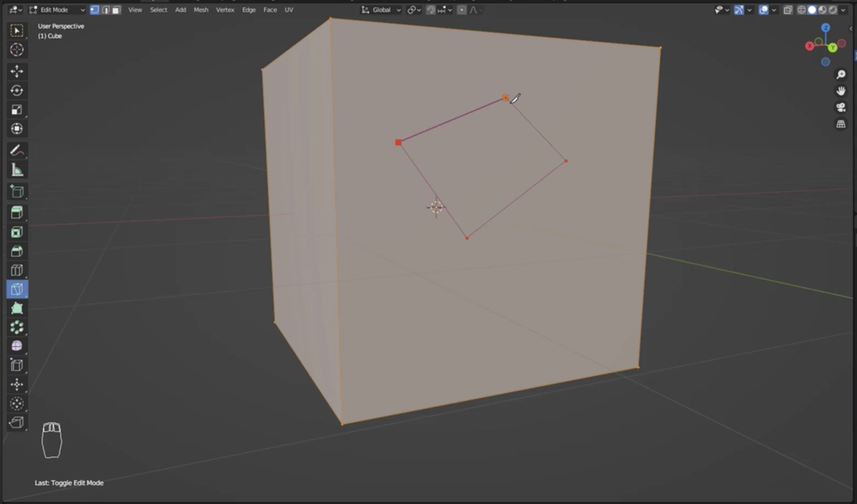The image size is (857, 504).
Task: Open the Vertex menu
Action: (x=225, y=10)
